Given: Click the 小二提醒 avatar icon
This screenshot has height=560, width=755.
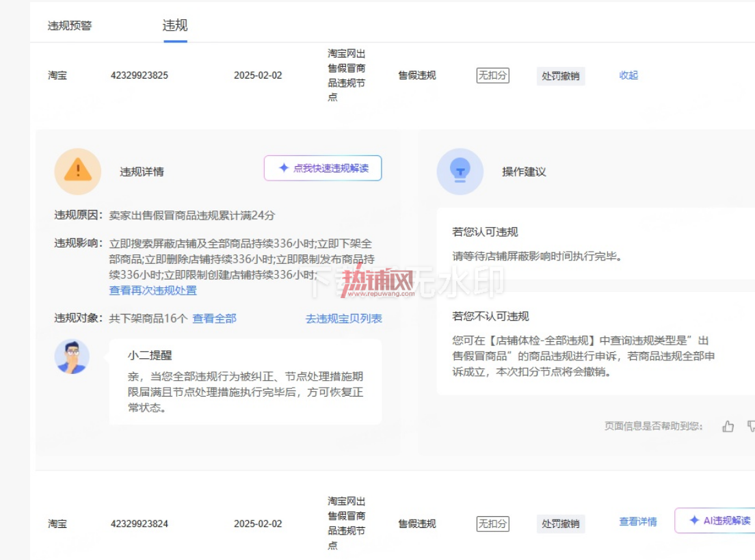Looking at the screenshot, I should (72, 357).
